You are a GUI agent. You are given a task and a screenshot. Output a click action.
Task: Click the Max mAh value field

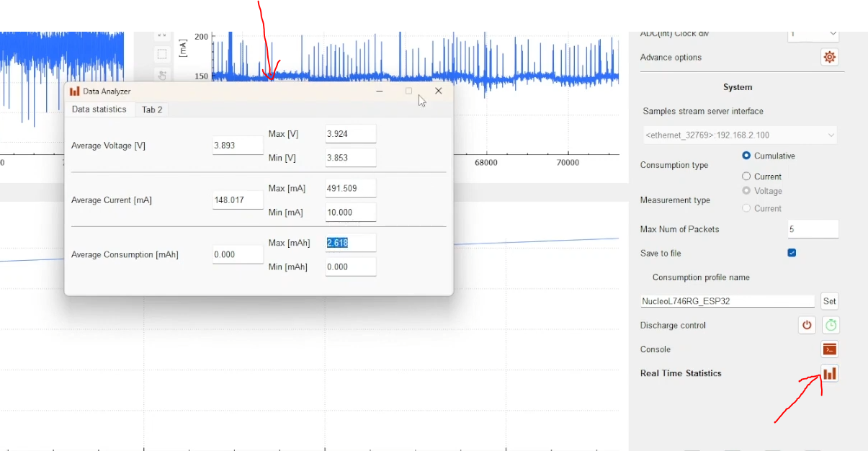pyautogui.click(x=350, y=243)
